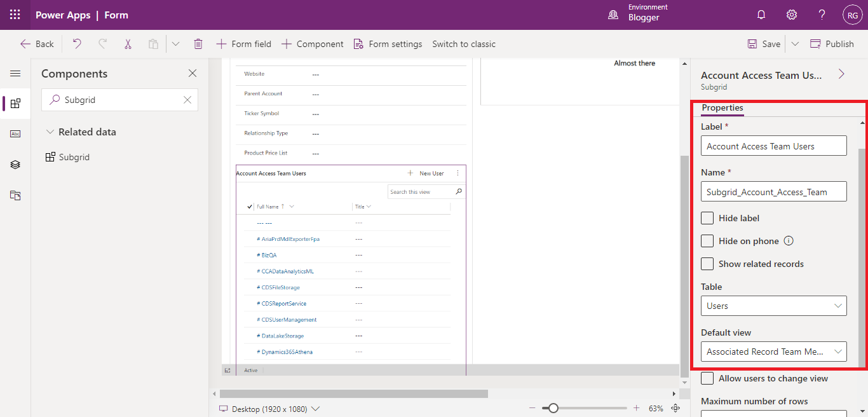Viewport: 868px width, 417px height.
Task: Open the Default view dropdown
Action: [x=774, y=352]
